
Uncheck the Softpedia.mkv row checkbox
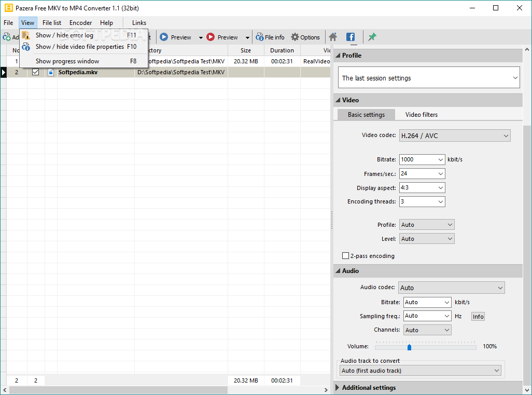tap(35, 72)
